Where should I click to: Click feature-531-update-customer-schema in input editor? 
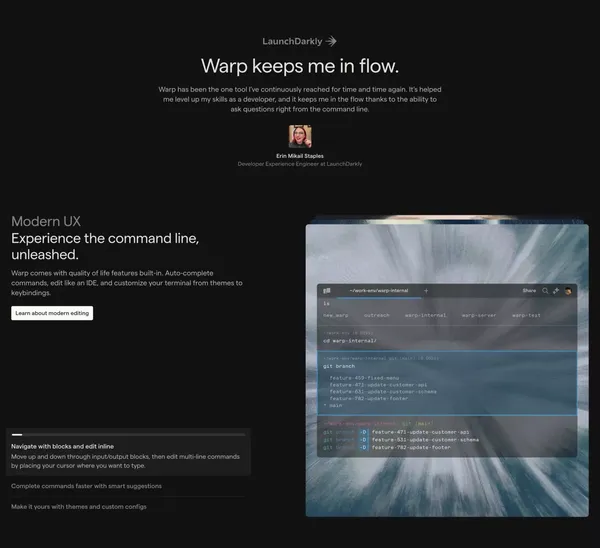pos(425,440)
